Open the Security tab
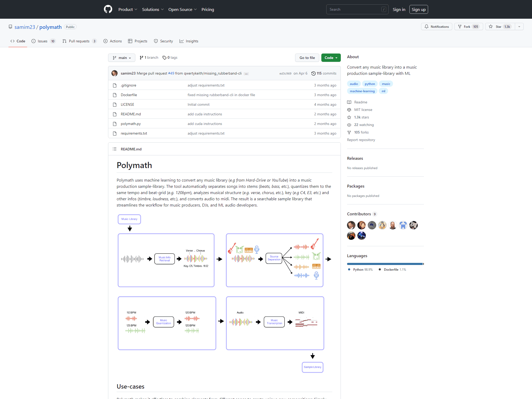532x399 pixels. (163, 41)
